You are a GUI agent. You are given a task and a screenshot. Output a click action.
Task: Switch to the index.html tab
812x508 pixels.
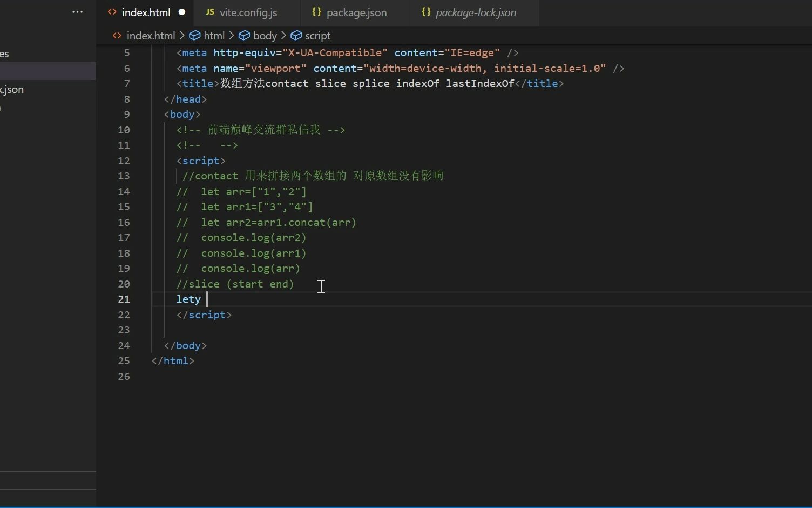[145, 12]
